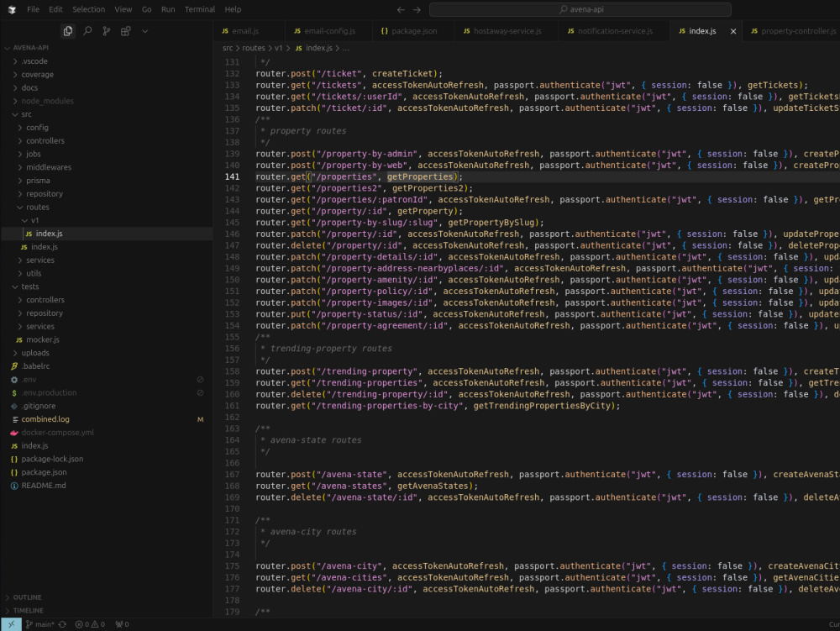The height and width of the screenshot is (631, 840).
Task: Click the ports forwarded status item
Action: tap(122, 624)
